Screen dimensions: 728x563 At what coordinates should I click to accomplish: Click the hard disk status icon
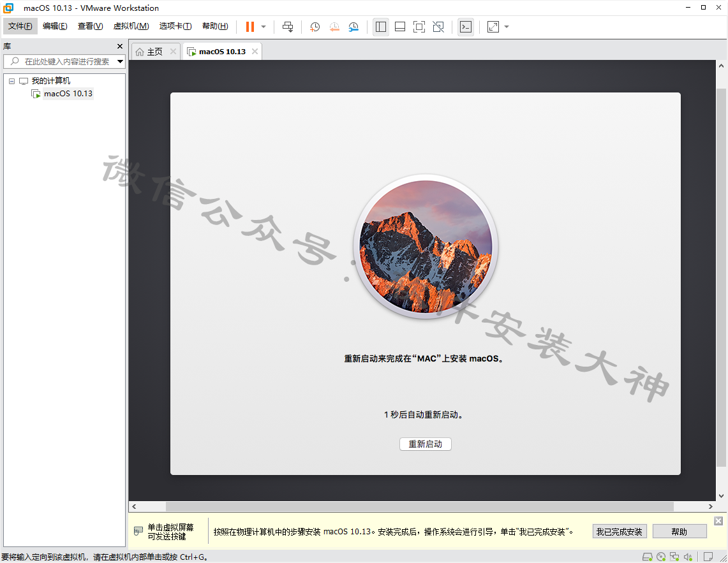[x=647, y=557]
